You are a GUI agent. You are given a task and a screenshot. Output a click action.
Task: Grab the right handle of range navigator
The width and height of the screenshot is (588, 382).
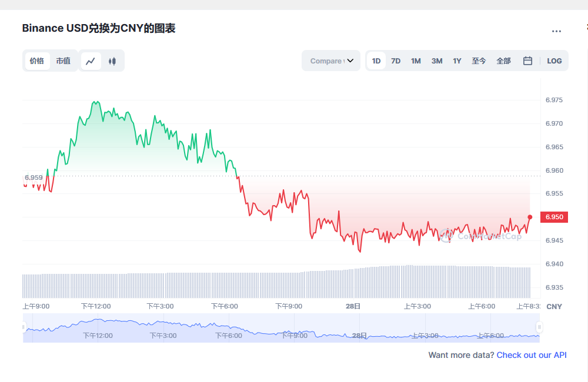pyautogui.click(x=539, y=327)
